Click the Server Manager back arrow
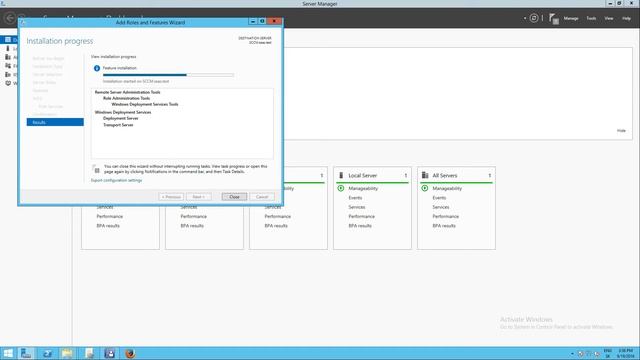The height and width of the screenshot is (360, 640). pyautogui.click(x=10, y=18)
